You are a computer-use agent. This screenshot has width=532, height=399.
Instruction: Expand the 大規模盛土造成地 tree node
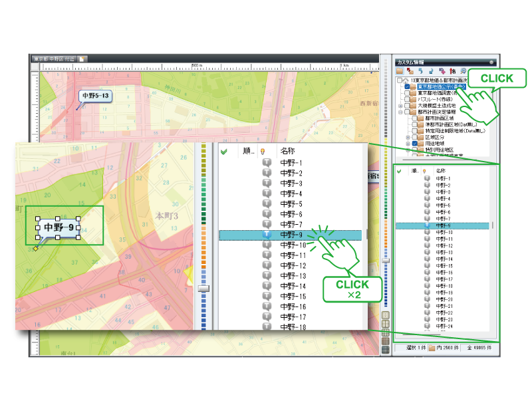[x=400, y=106]
